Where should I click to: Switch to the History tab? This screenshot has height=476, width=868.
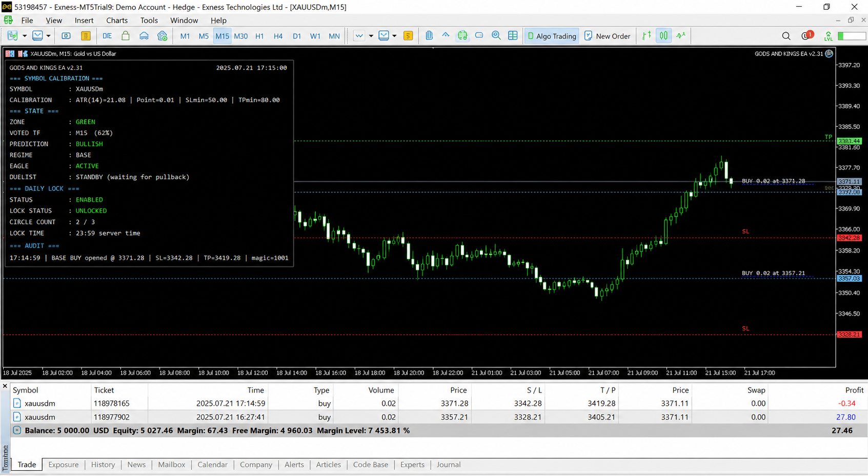(103, 465)
